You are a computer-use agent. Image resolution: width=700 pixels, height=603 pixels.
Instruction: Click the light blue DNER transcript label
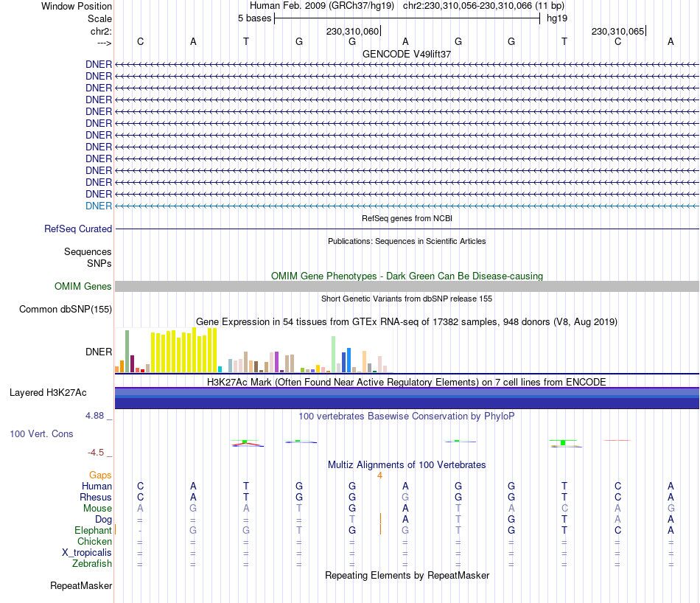pos(99,206)
